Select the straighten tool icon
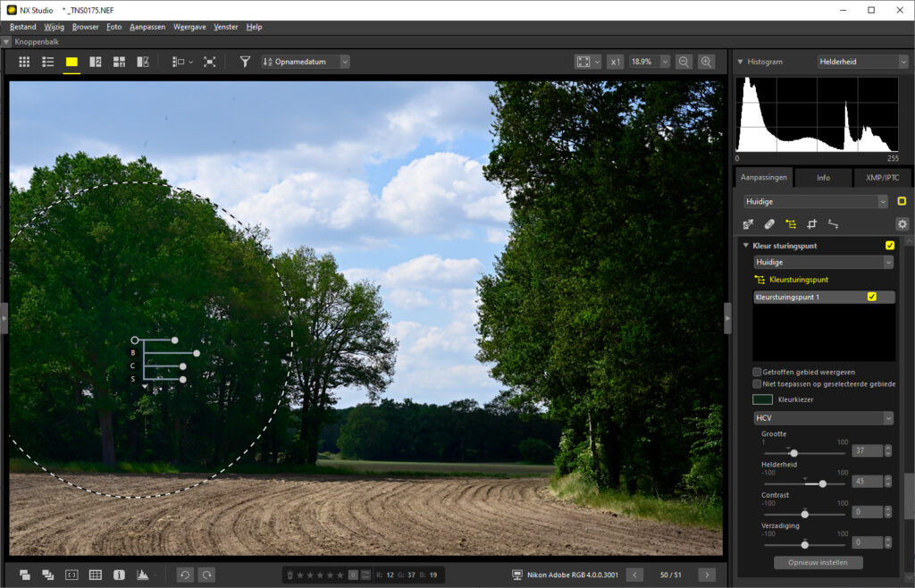915x588 pixels. pyautogui.click(x=833, y=224)
